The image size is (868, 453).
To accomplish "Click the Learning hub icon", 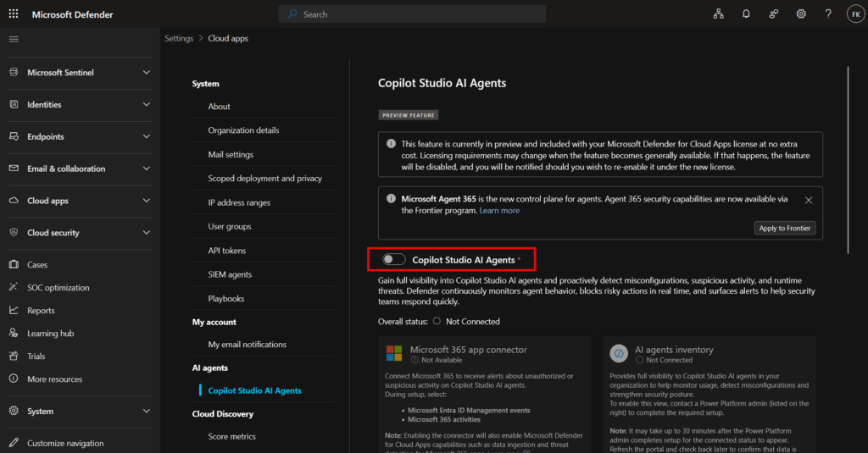I will pyautogui.click(x=14, y=333).
